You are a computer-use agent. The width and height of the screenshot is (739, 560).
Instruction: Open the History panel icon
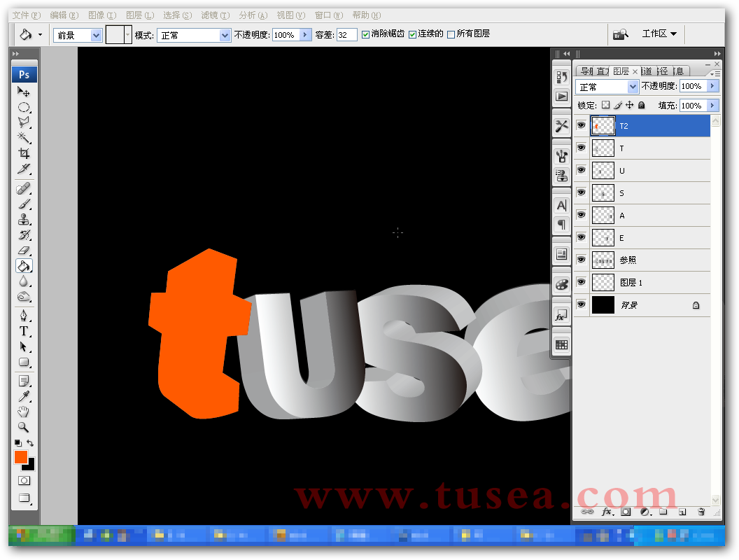pos(561,77)
